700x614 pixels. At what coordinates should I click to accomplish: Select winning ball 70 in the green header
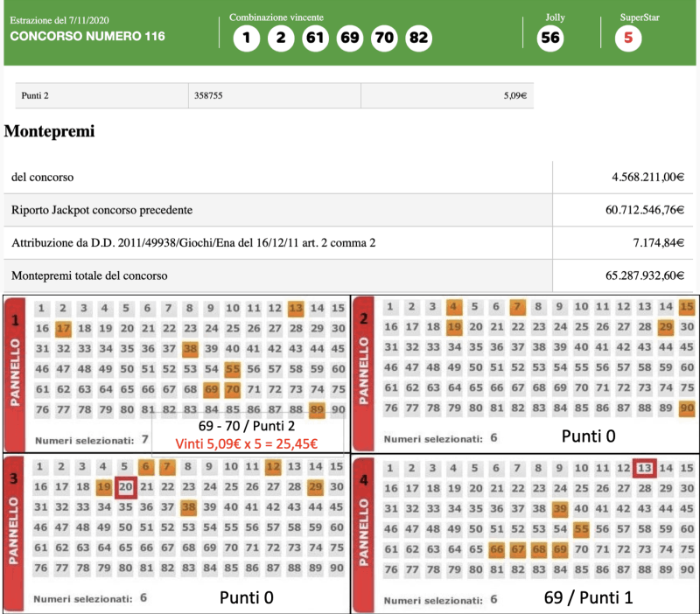point(383,38)
